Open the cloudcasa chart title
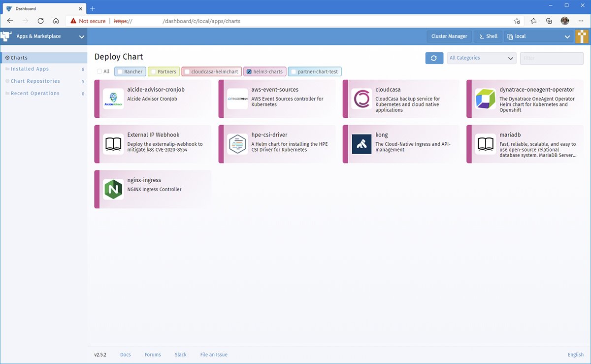The width and height of the screenshot is (591, 364). [x=388, y=90]
